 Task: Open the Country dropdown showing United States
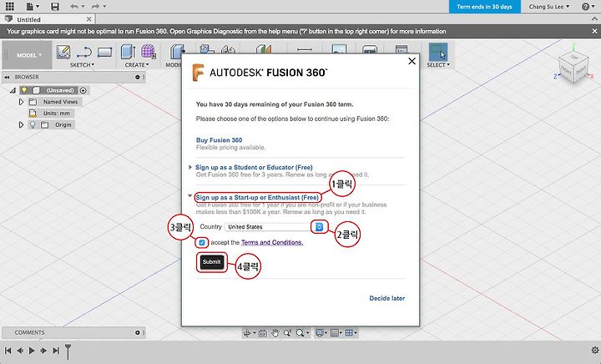click(x=275, y=227)
